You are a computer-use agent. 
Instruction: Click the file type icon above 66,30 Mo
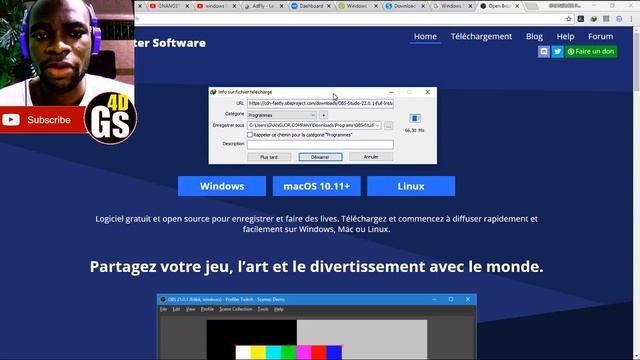(x=415, y=118)
